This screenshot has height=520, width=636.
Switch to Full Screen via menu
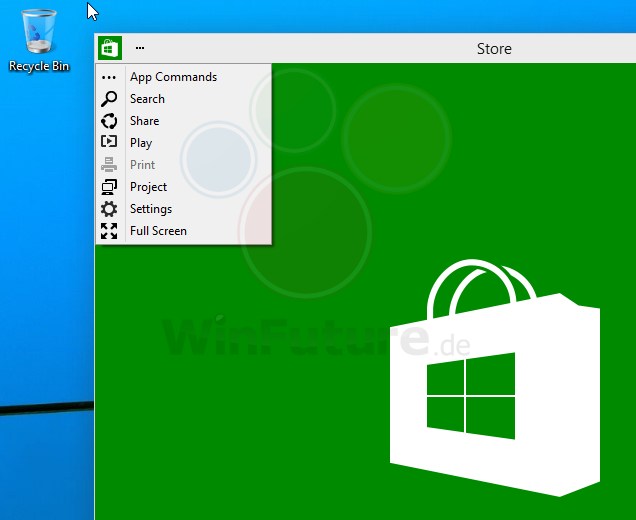pos(184,231)
